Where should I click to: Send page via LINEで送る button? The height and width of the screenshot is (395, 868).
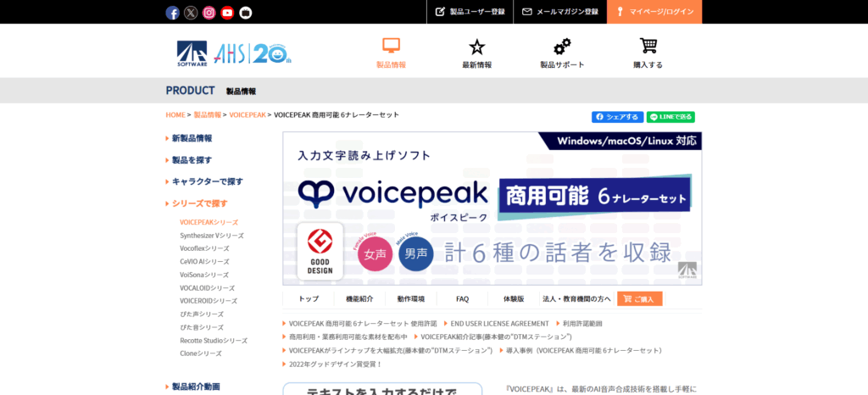670,117
